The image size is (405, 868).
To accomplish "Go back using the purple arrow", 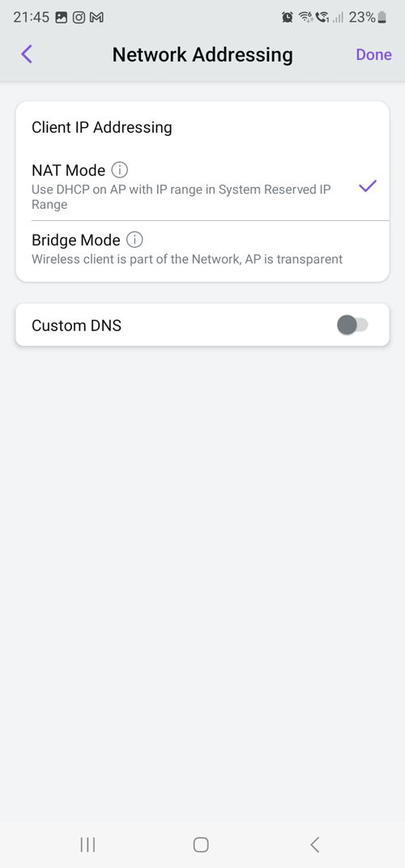I will coord(27,54).
